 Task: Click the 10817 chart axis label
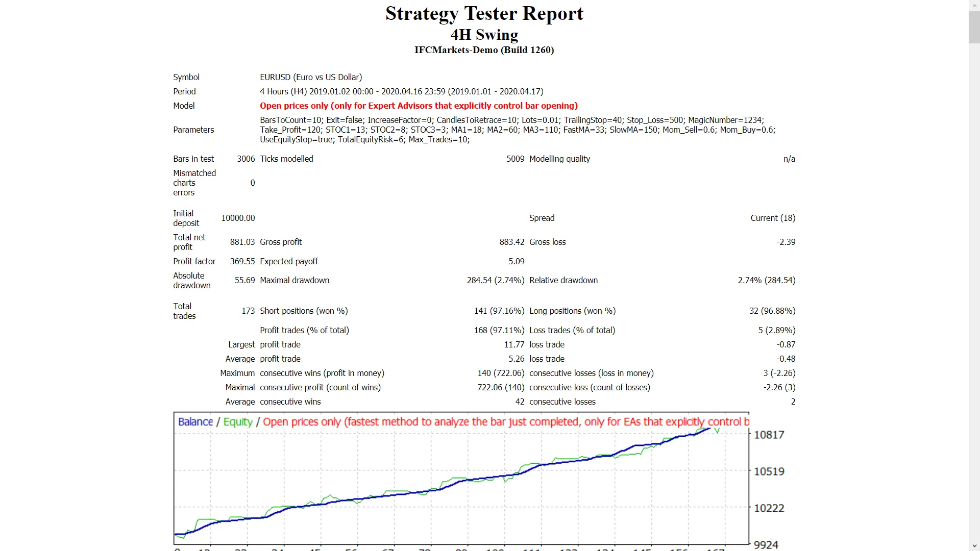[x=769, y=435]
